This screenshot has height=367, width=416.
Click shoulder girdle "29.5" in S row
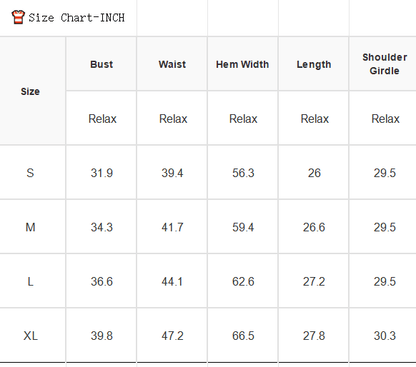click(x=385, y=173)
